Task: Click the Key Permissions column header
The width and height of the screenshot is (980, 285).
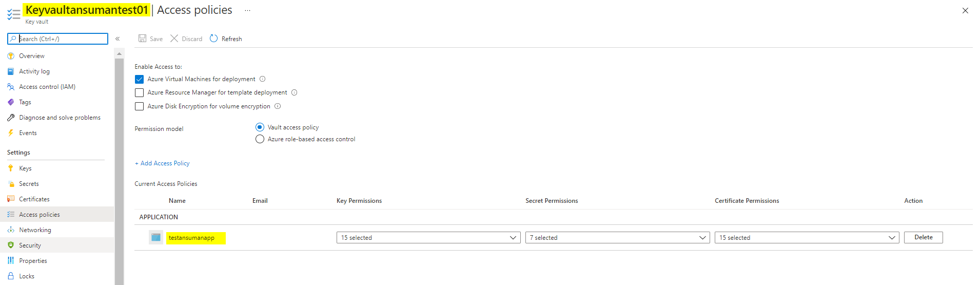Action: point(359,201)
